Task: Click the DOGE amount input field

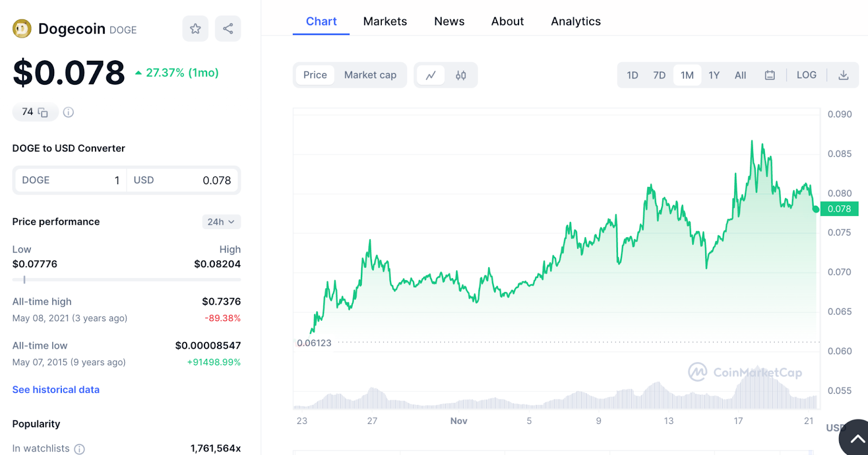Action: coord(71,180)
